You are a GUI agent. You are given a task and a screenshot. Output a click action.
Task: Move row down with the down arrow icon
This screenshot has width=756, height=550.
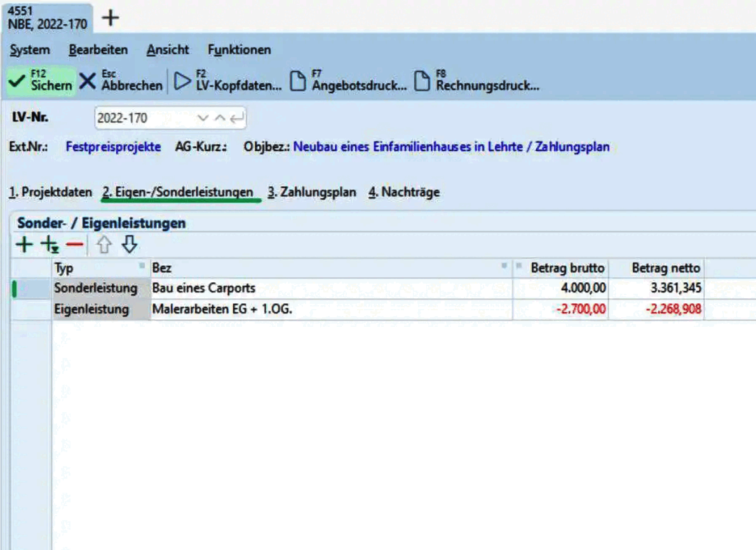coord(129,245)
